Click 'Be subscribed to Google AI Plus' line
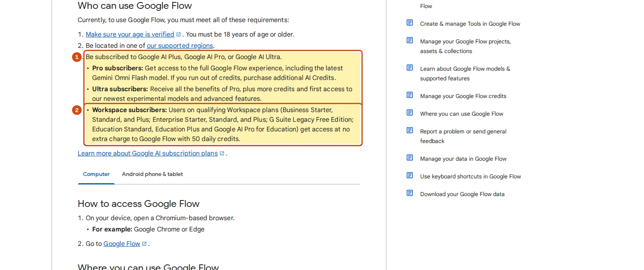 [184, 57]
